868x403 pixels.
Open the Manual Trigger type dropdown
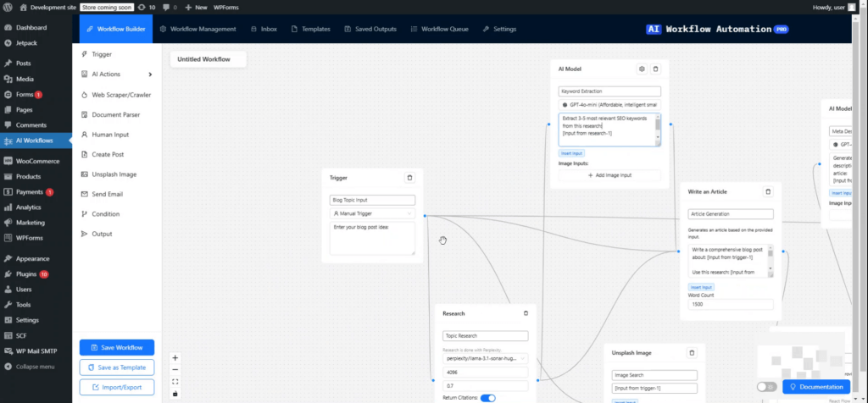[372, 214]
